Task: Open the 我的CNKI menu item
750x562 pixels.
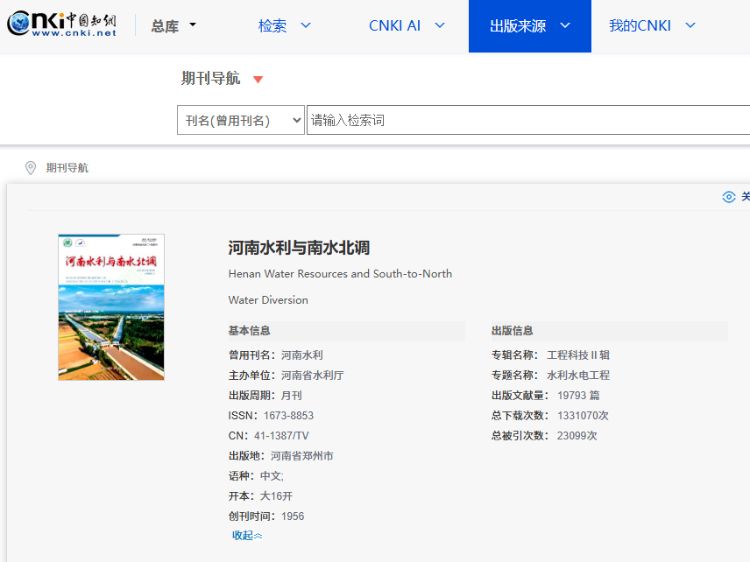Action: pyautogui.click(x=640, y=25)
